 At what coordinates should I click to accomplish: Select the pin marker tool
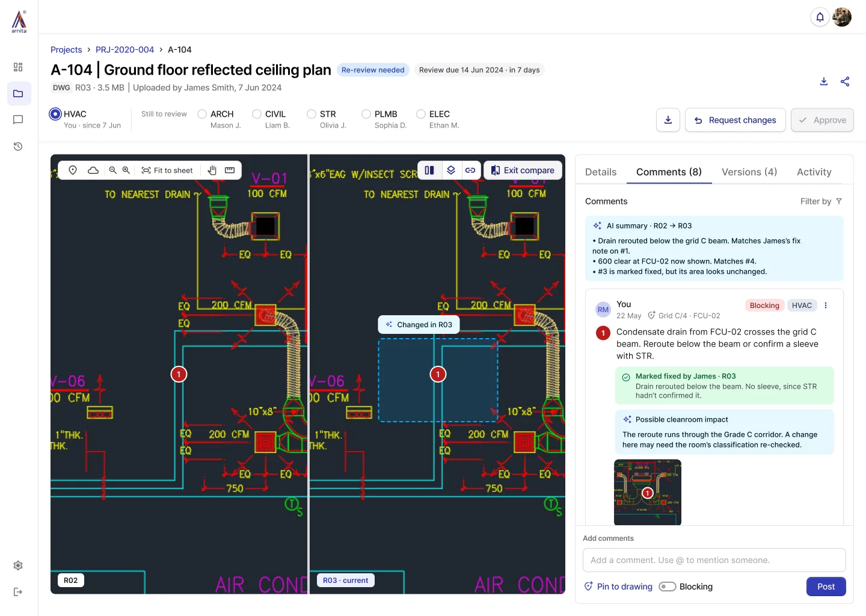pos(73,170)
